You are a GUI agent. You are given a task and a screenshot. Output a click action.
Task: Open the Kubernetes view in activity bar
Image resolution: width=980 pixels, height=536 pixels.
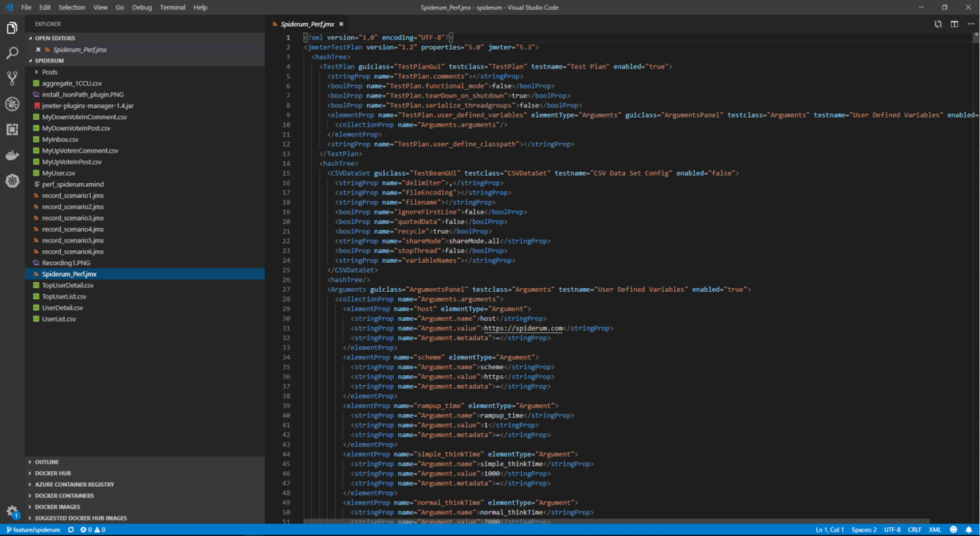coord(12,181)
